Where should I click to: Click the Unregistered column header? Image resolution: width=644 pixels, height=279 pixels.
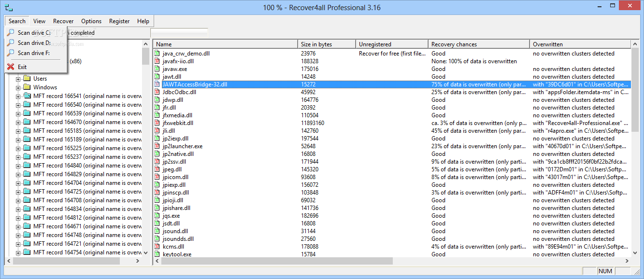392,44
